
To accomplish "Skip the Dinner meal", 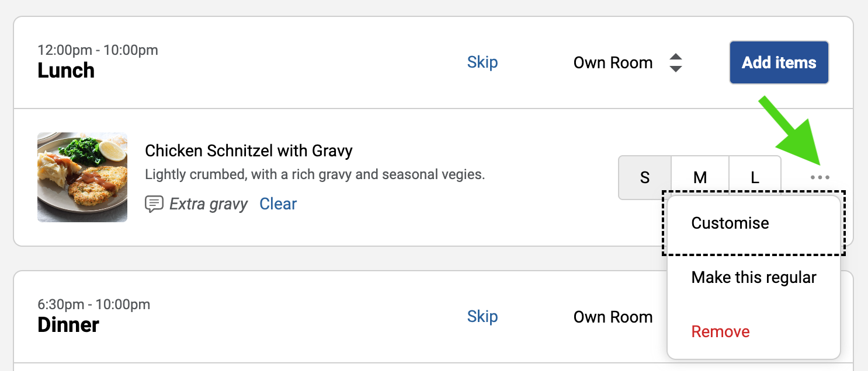I will [482, 317].
